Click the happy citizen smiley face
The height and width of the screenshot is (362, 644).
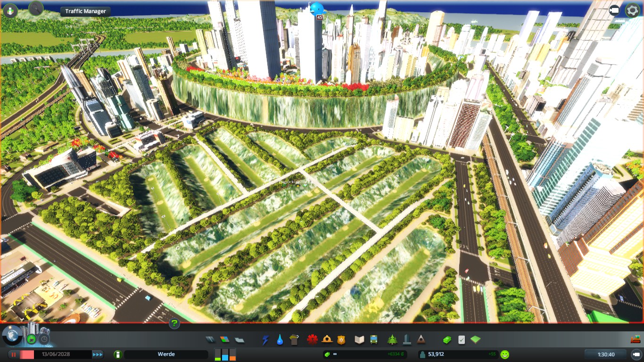(x=505, y=354)
